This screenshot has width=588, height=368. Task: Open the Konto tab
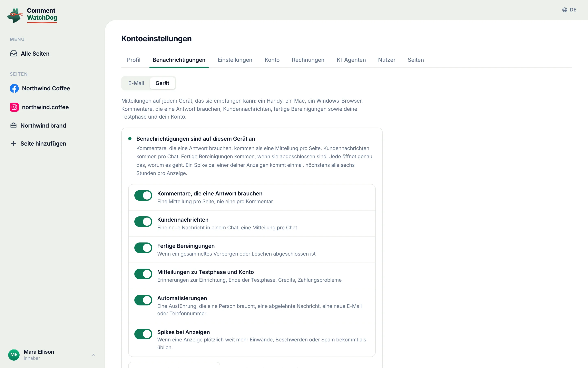click(272, 60)
